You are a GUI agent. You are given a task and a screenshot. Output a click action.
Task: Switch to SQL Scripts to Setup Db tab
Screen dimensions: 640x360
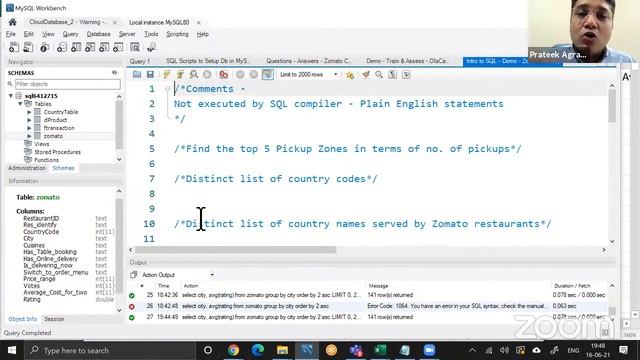(x=208, y=61)
